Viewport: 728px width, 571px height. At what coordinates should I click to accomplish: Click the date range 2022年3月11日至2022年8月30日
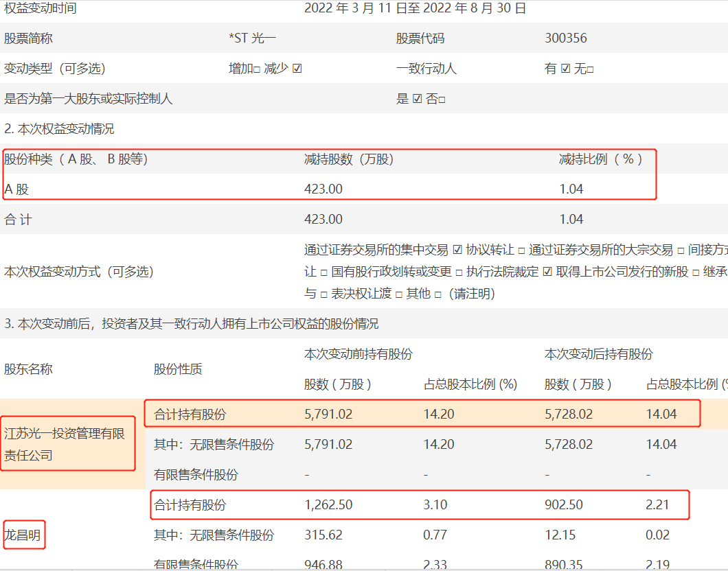pos(415,8)
